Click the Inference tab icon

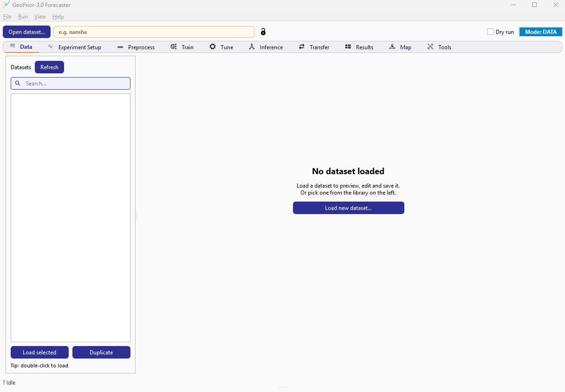(x=252, y=47)
